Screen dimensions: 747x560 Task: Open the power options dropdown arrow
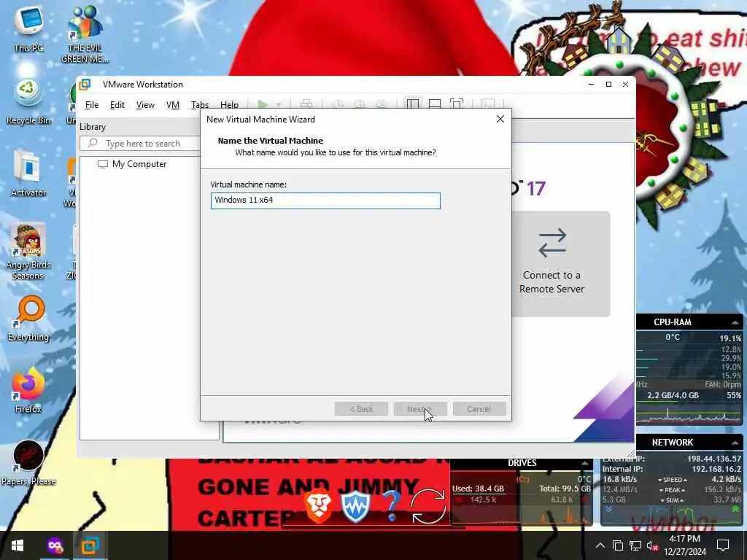pyautogui.click(x=279, y=104)
